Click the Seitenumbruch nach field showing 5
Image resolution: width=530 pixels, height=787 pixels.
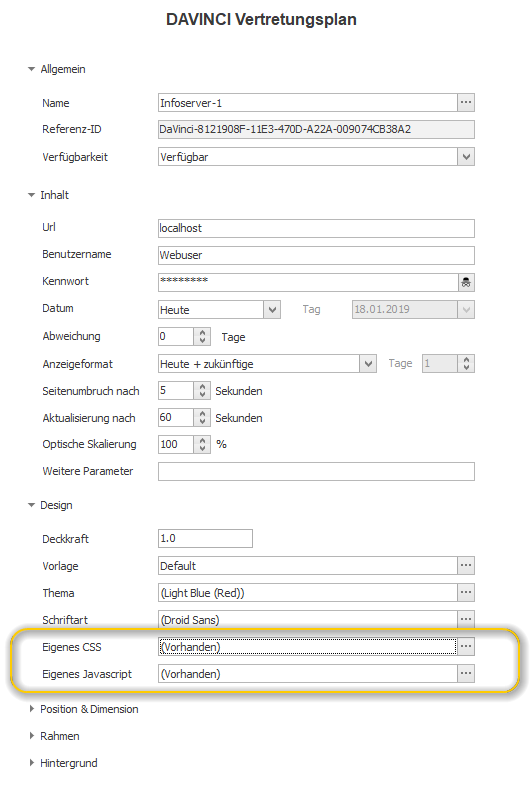176,390
